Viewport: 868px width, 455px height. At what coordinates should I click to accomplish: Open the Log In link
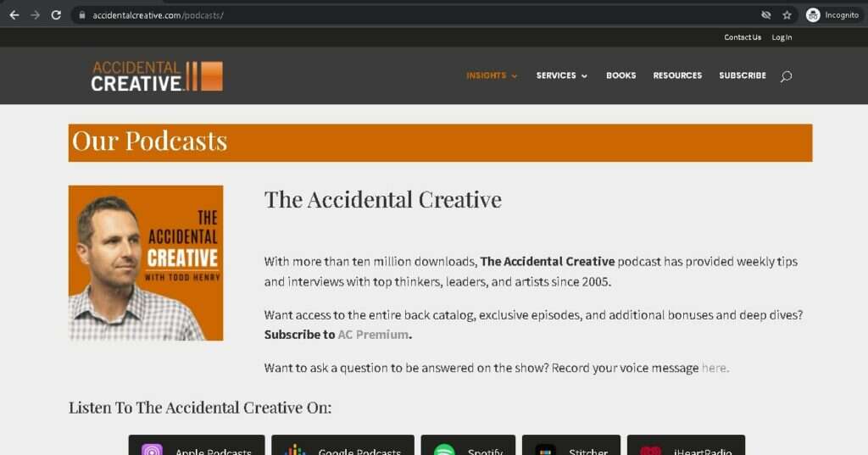[782, 37]
